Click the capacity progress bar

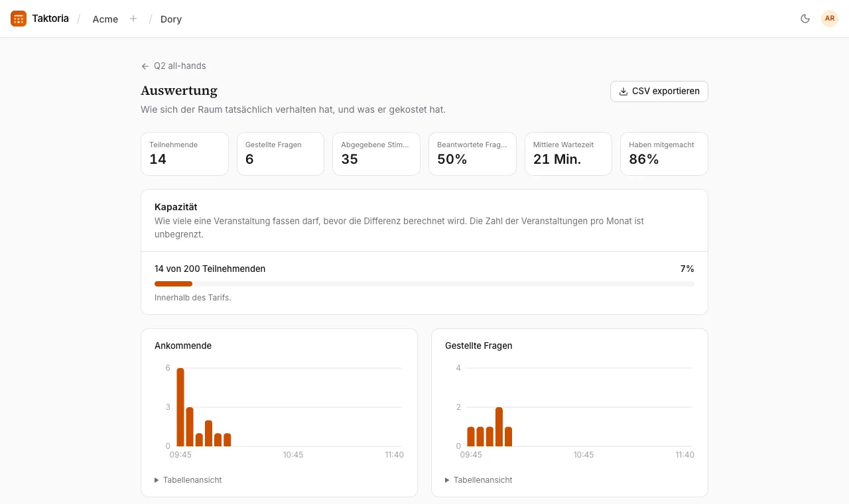pyautogui.click(x=424, y=284)
